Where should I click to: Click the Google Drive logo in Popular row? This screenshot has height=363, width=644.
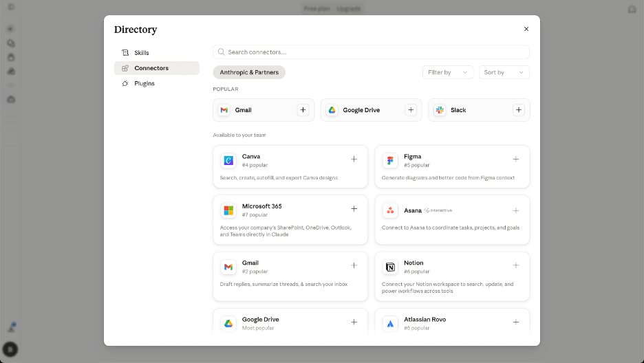332,110
